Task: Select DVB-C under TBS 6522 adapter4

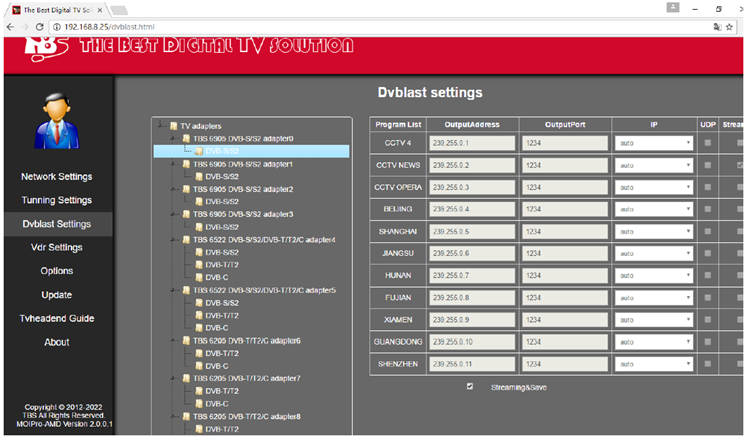Action: [217, 277]
